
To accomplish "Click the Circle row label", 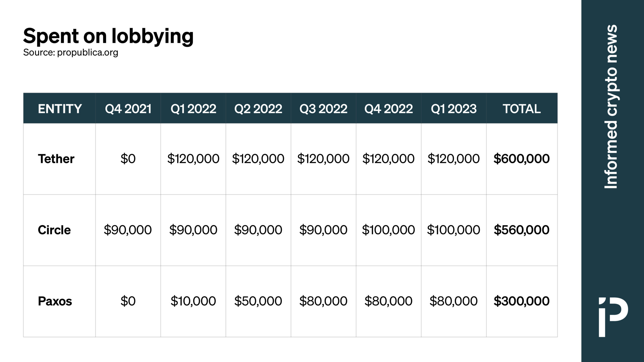I will [54, 230].
